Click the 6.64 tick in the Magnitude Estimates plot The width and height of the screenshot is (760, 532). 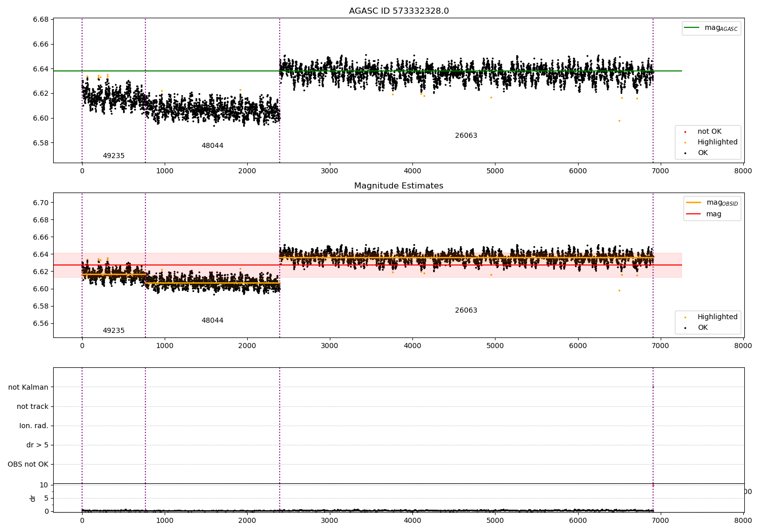click(41, 254)
